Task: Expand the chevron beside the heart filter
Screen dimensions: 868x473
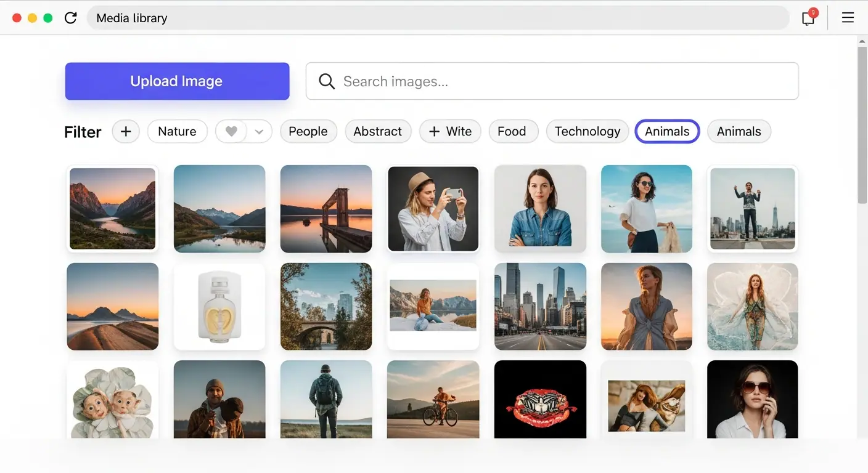Action: pos(260,131)
